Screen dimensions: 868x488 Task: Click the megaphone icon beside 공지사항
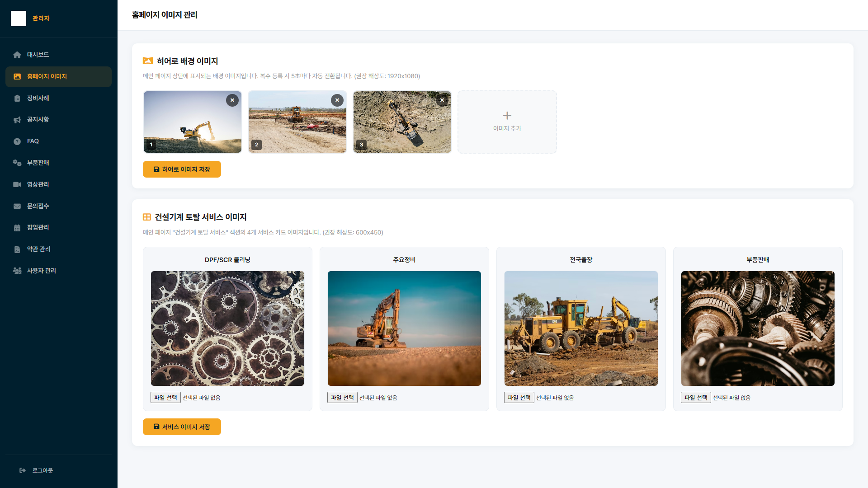click(17, 120)
